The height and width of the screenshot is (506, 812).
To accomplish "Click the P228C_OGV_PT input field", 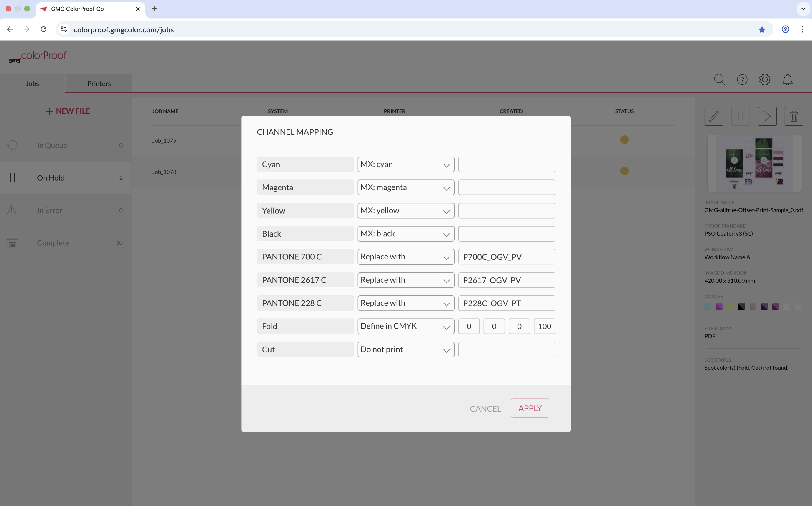I will 507,303.
